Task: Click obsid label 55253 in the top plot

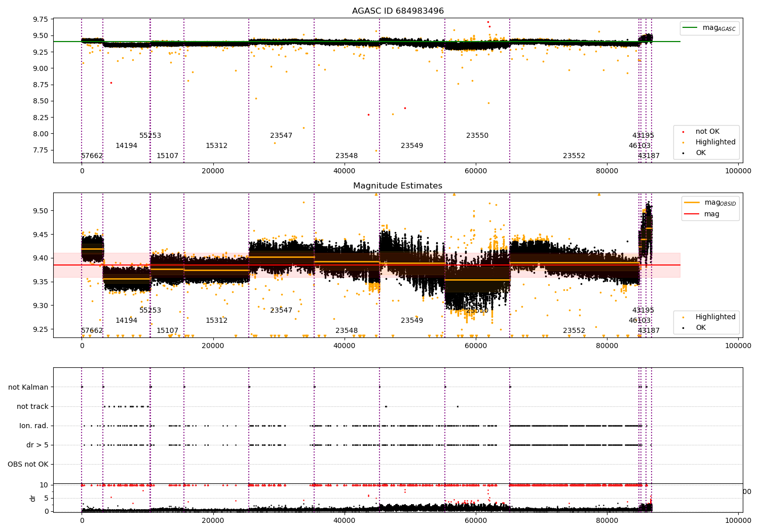Action: pos(150,136)
